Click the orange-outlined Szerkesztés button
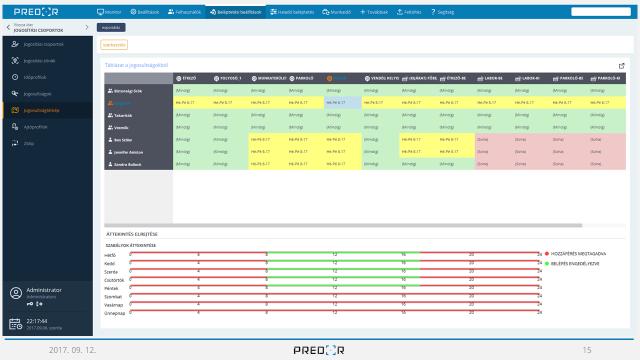Screen dimensions: 640x360 (114, 44)
